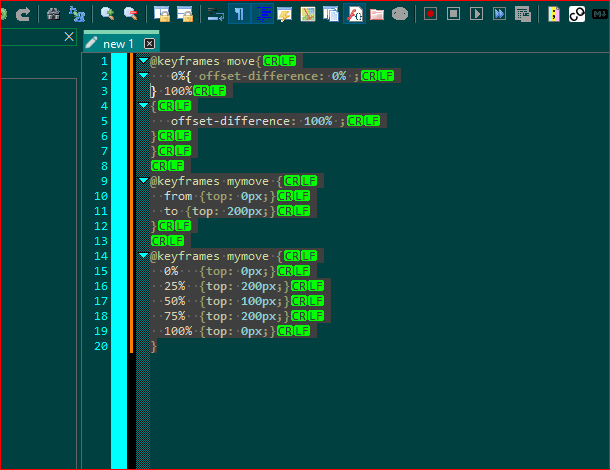
Task: Open the Document List panel icon
Action: click(x=331, y=14)
